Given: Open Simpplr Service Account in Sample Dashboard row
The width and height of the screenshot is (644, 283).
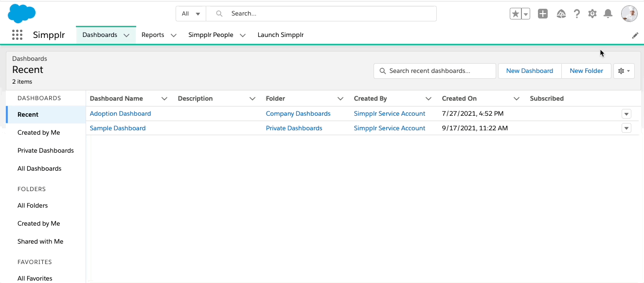Looking at the screenshot, I should coord(390,128).
